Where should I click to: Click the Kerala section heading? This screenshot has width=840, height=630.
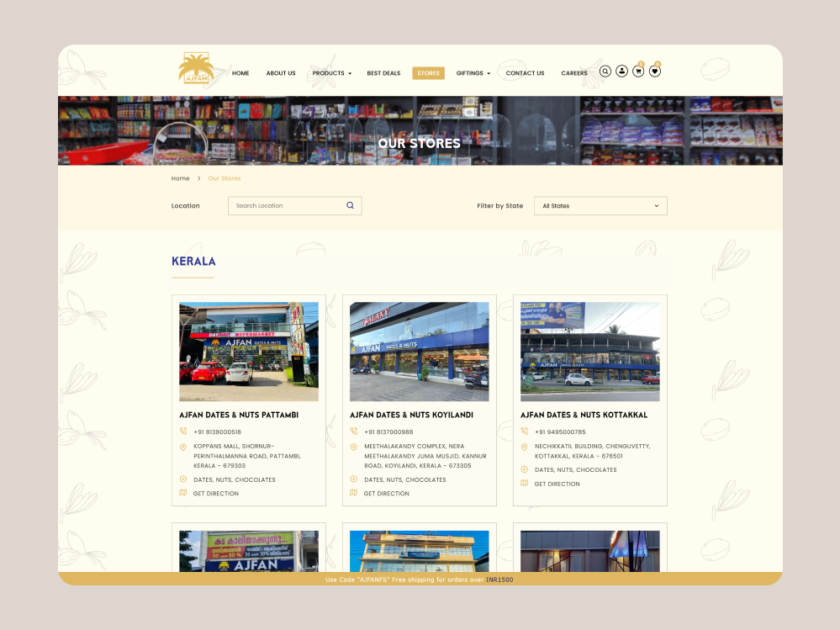[193, 262]
